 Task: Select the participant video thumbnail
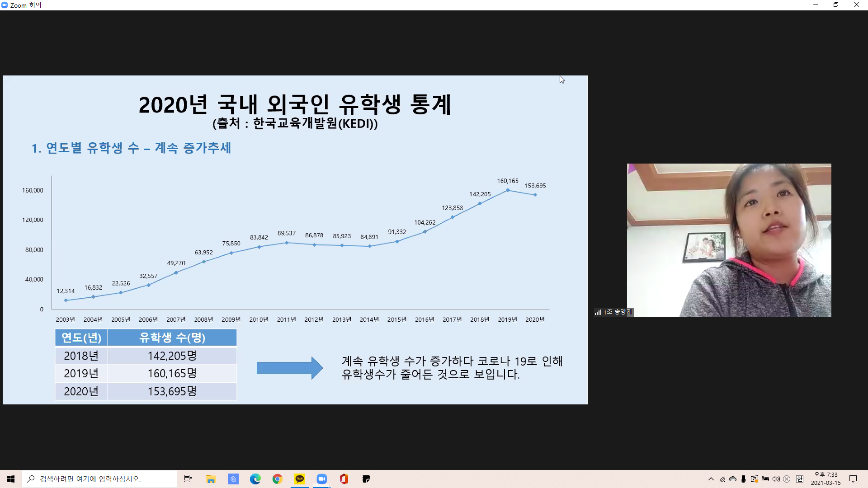(729, 240)
